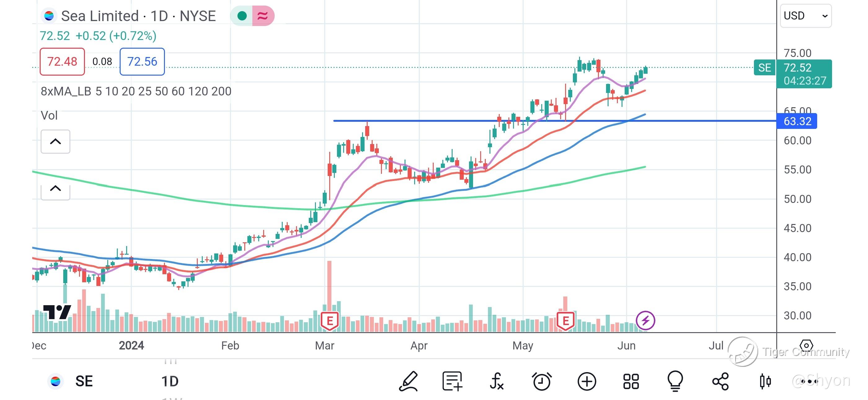The width and height of the screenshot is (868, 400).
Task: Create a price alert via alarm clock icon
Action: click(542, 381)
